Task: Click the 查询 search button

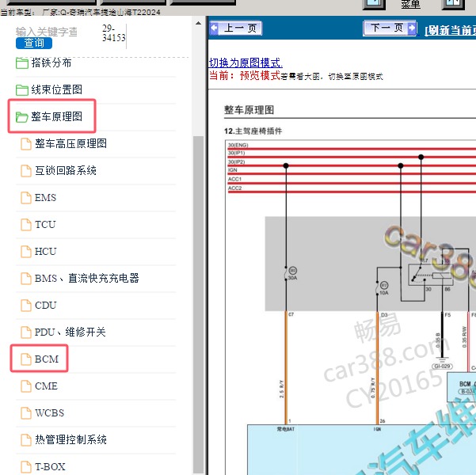Action: click(34, 43)
